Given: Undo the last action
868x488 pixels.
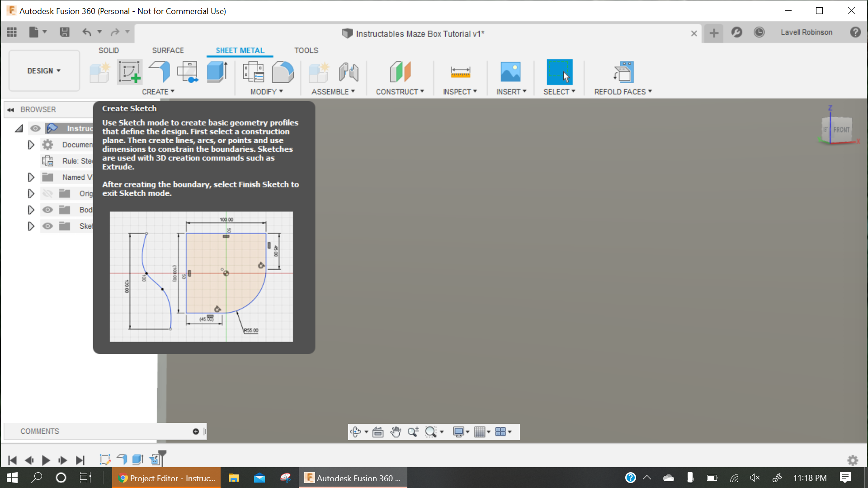Looking at the screenshot, I should point(87,32).
